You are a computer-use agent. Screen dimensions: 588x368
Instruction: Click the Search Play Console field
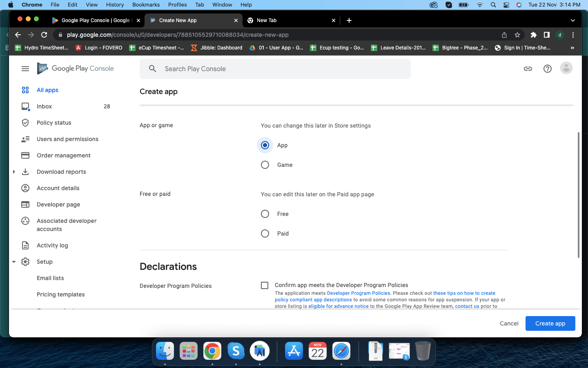(282, 69)
